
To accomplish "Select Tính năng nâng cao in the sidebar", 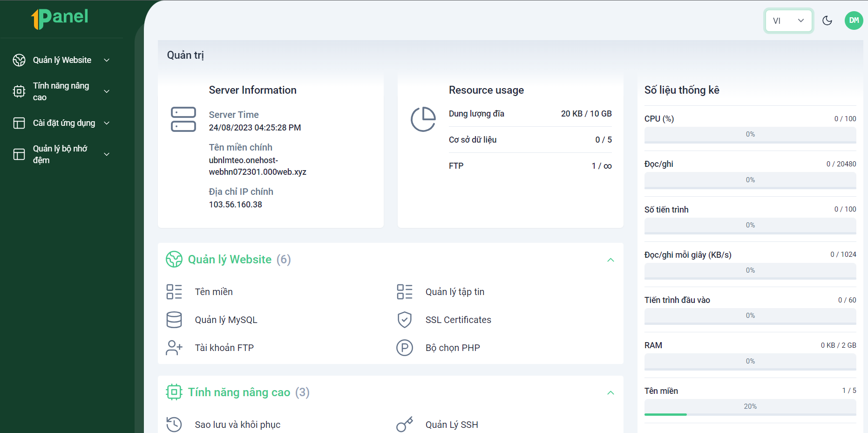I will (x=61, y=91).
